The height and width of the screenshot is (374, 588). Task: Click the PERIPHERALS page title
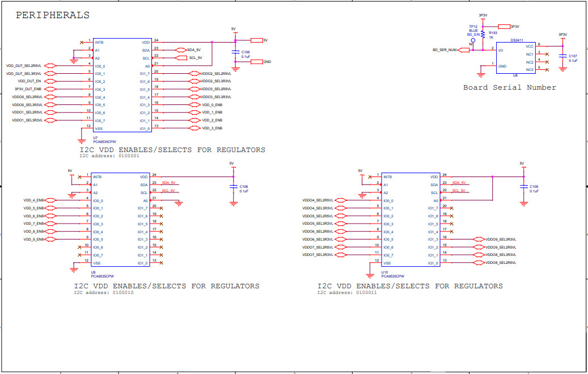[54, 15]
